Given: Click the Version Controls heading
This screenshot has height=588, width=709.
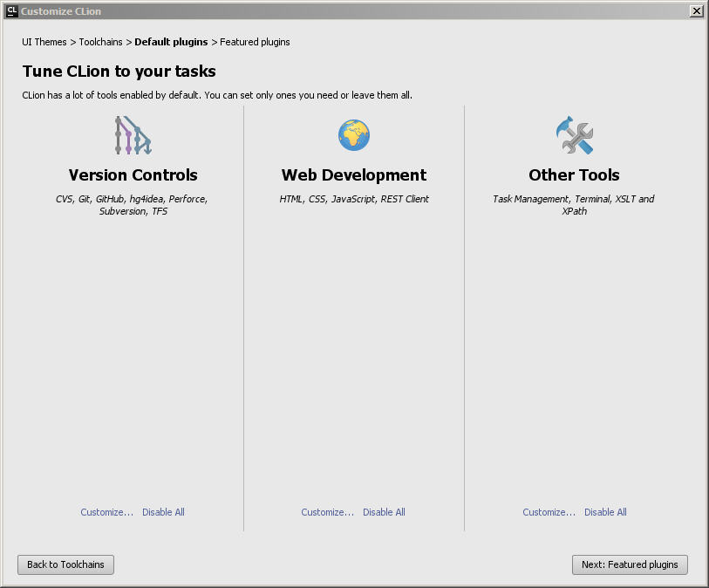Looking at the screenshot, I should (133, 175).
